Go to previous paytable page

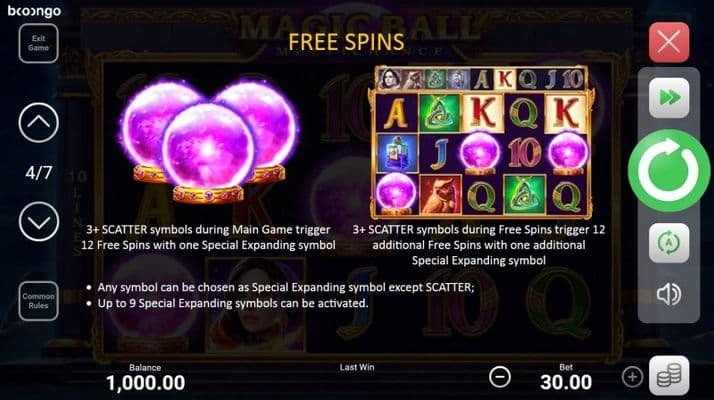pyautogui.click(x=39, y=123)
